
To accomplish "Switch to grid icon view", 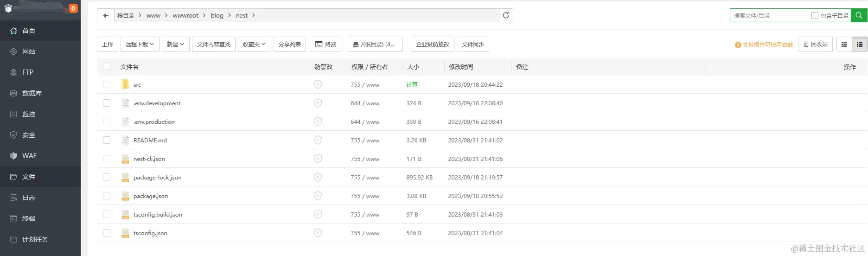I will click(844, 45).
